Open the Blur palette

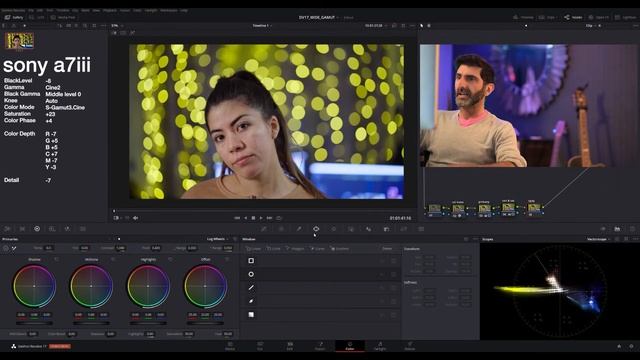(x=369, y=229)
